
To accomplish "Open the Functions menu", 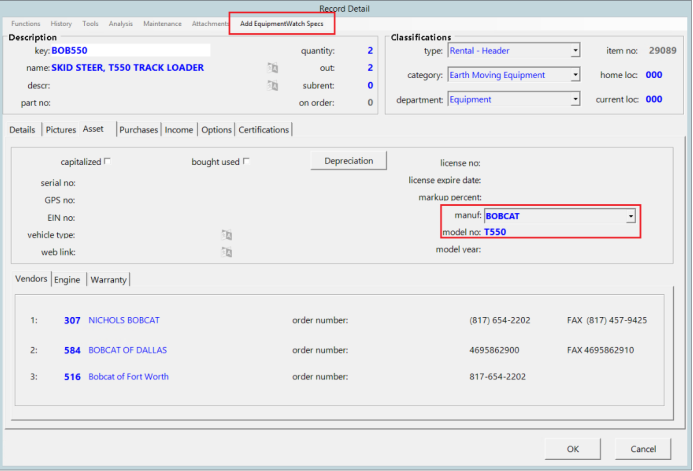I will [x=26, y=23].
